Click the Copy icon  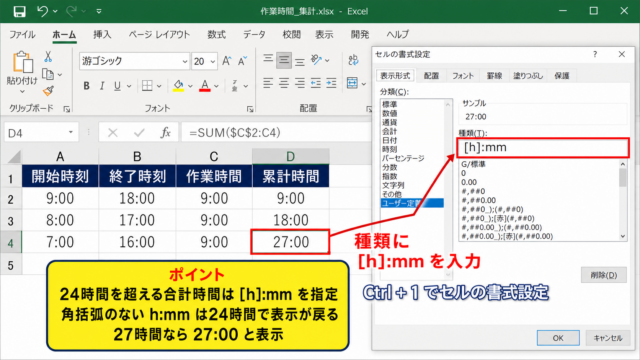[48, 74]
